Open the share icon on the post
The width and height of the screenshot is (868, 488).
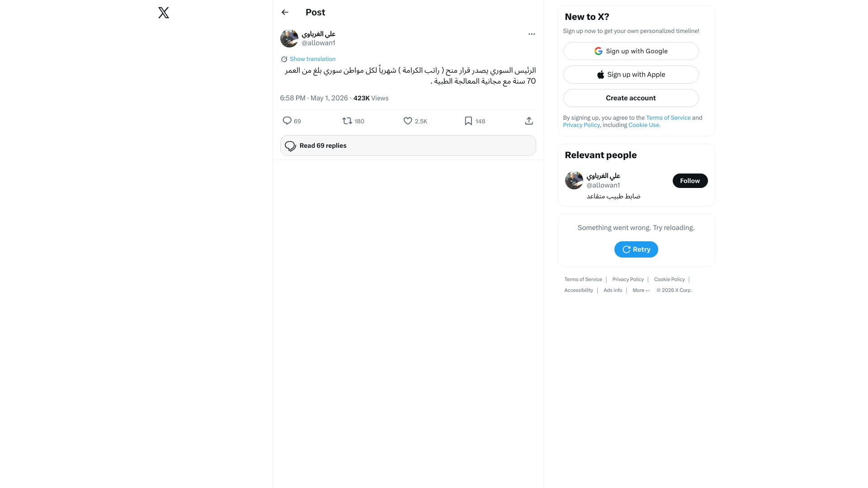(x=529, y=121)
